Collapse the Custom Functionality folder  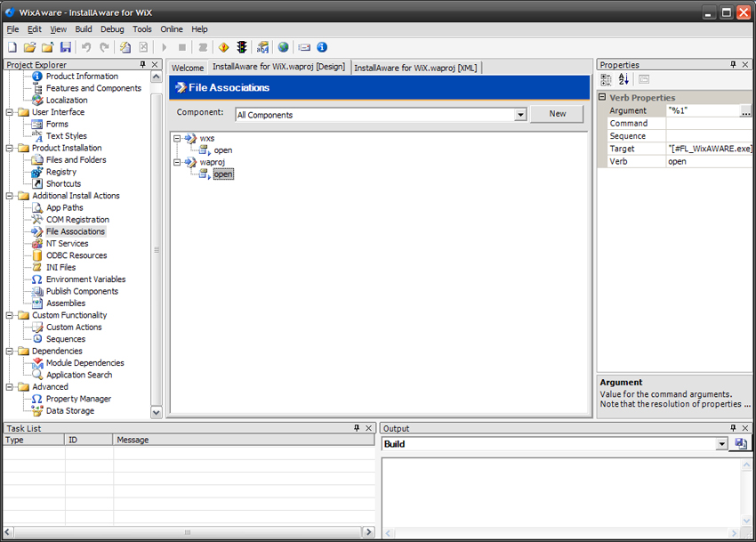click(10, 315)
